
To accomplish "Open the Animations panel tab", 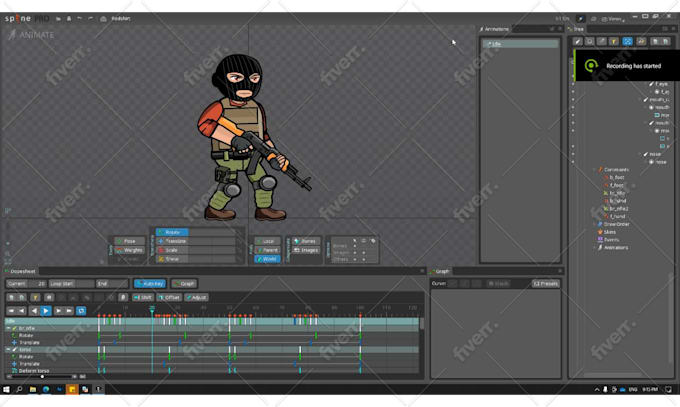I will click(494, 29).
